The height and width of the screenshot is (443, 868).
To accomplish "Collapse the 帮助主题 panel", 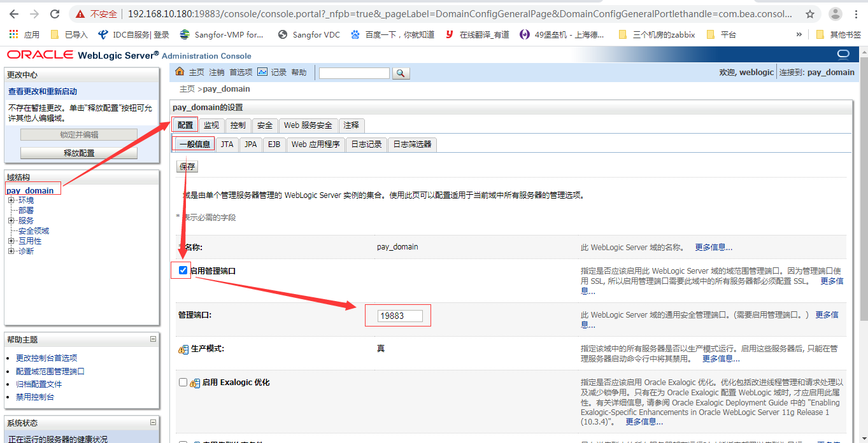I will tap(153, 339).
